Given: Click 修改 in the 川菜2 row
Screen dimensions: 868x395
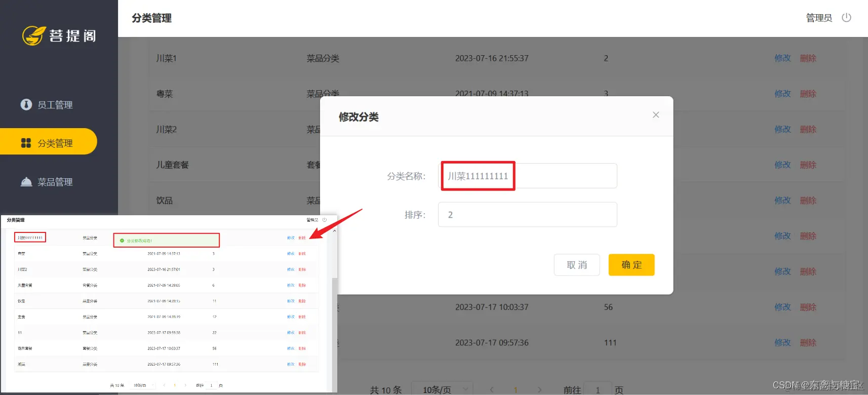Looking at the screenshot, I should (782, 129).
